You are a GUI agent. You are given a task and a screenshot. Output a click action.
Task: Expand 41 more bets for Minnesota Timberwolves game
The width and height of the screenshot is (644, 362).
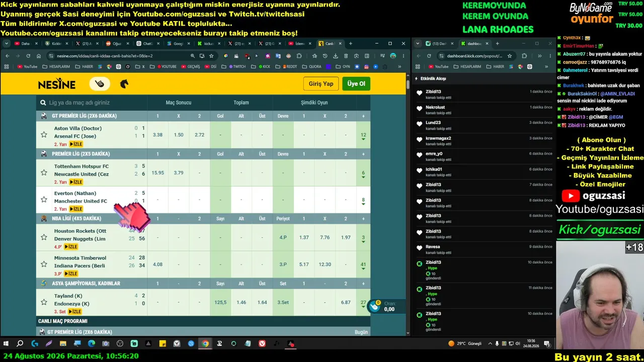363,265
